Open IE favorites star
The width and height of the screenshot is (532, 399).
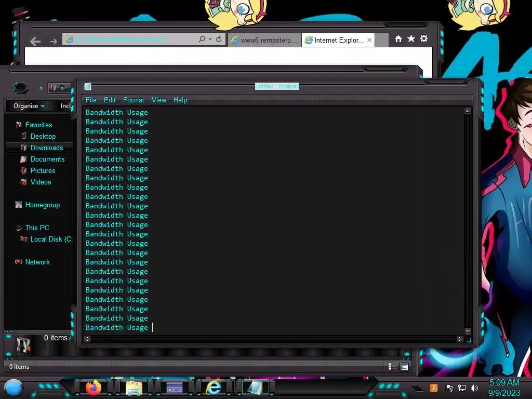tap(411, 38)
